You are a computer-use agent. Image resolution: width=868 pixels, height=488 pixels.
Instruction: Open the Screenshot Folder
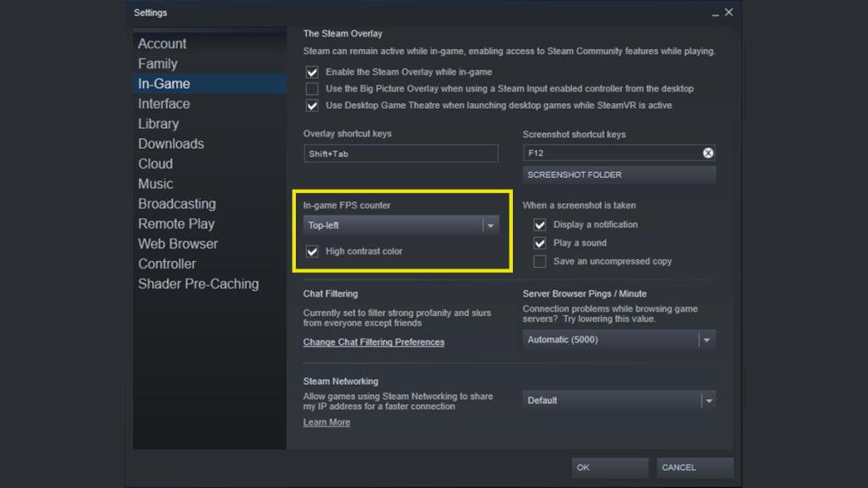[618, 175]
